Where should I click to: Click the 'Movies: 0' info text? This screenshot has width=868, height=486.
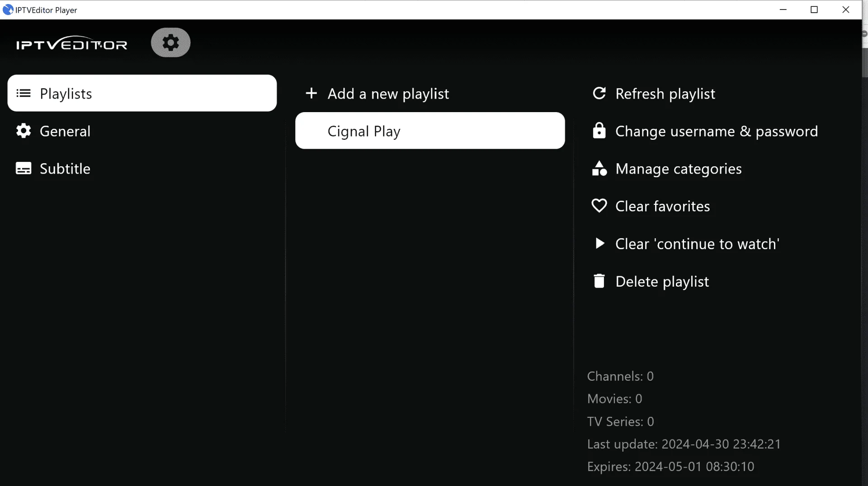click(x=614, y=399)
